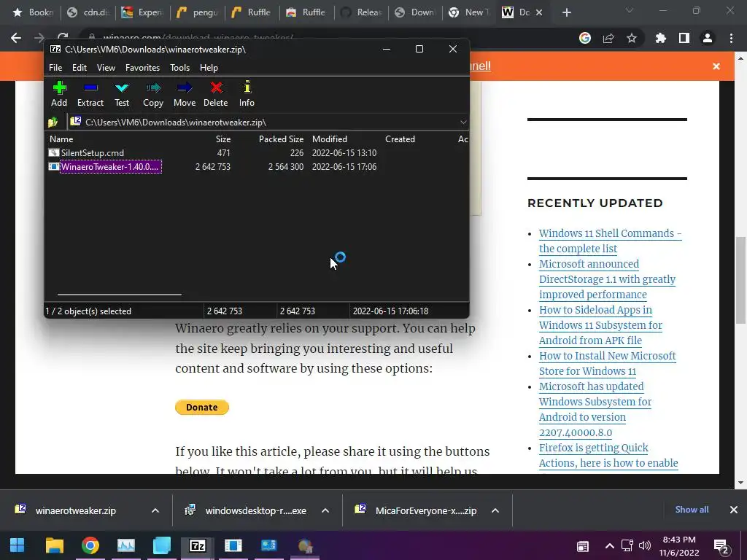Sort by the Size column header
This screenshot has height=560, width=747.
223,139
